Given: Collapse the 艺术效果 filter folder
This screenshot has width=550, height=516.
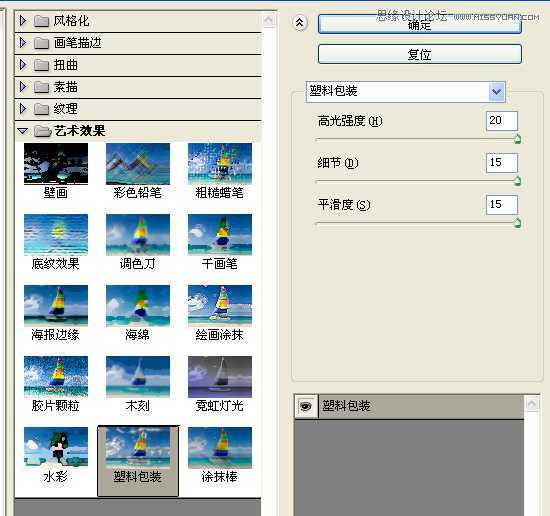Looking at the screenshot, I should (23, 131).
